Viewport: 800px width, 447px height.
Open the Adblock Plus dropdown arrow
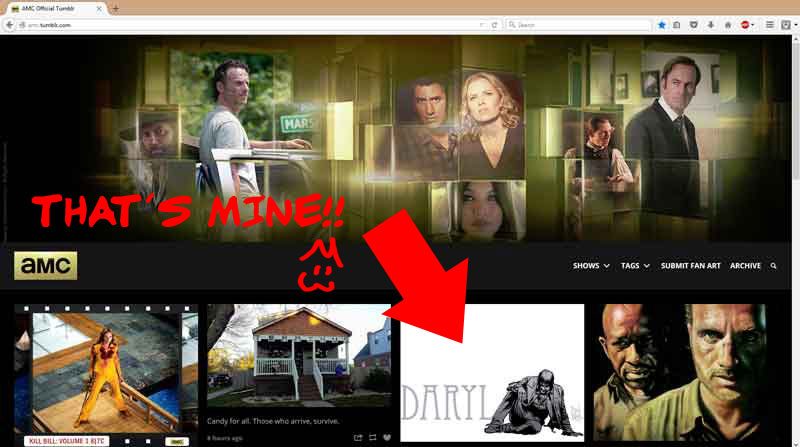(753, 24)
